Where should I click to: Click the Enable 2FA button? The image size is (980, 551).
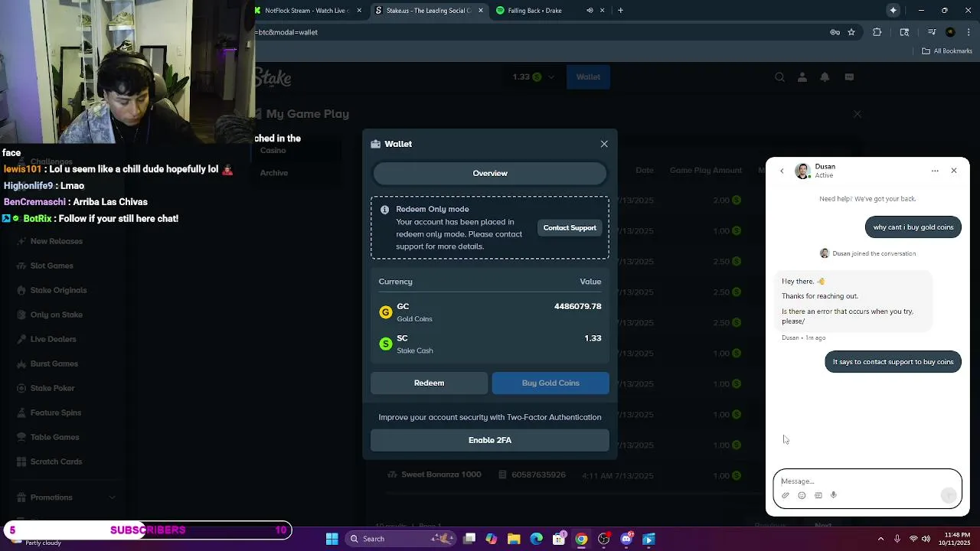tap(490, 440)
